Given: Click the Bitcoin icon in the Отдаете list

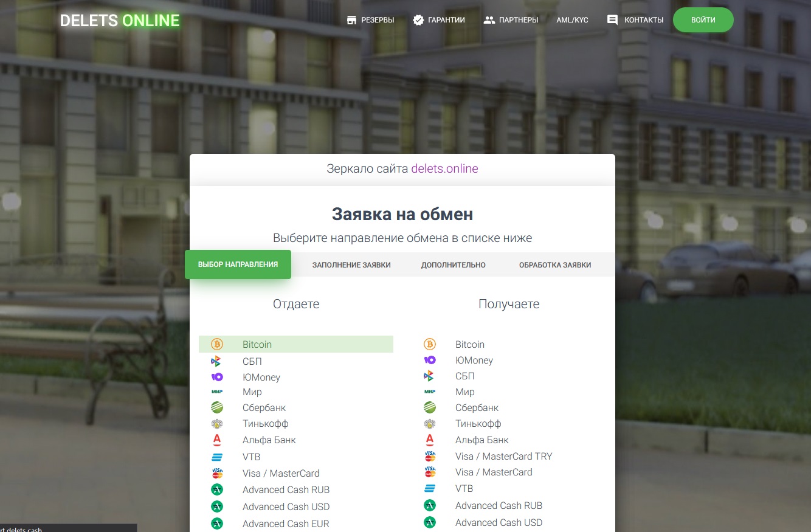Looking at the screenshot, I should (x=217, y=344).
